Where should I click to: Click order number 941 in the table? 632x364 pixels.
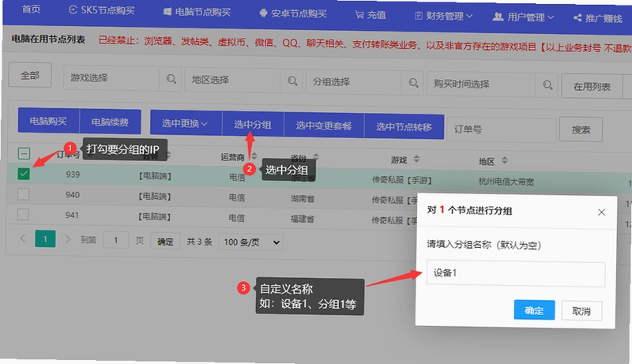[72, 215]
